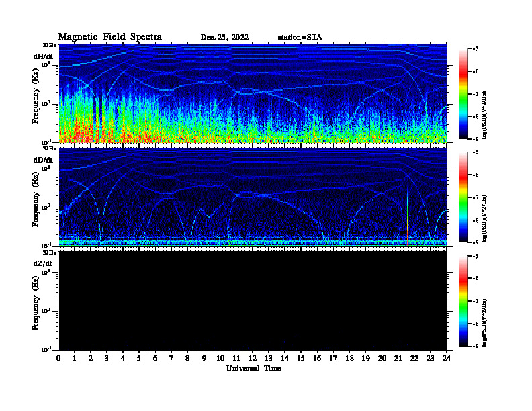Click hour tick label "0" on time axis

tap(58, 359)
